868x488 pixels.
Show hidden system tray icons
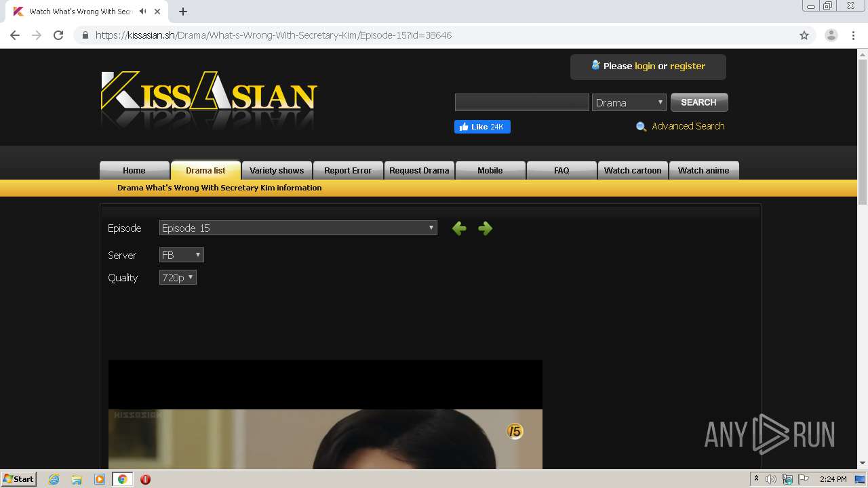[756, 479]
